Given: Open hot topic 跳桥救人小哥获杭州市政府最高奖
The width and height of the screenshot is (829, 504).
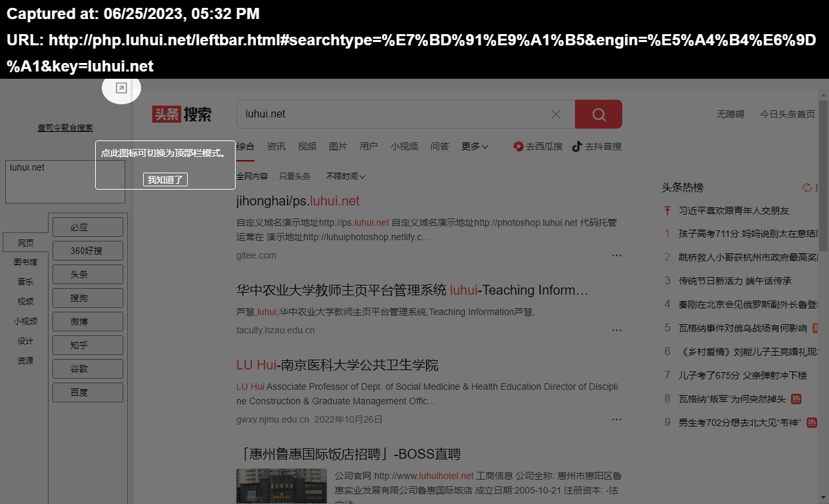Looking at the screenshot, I should (x=748, y=257).
